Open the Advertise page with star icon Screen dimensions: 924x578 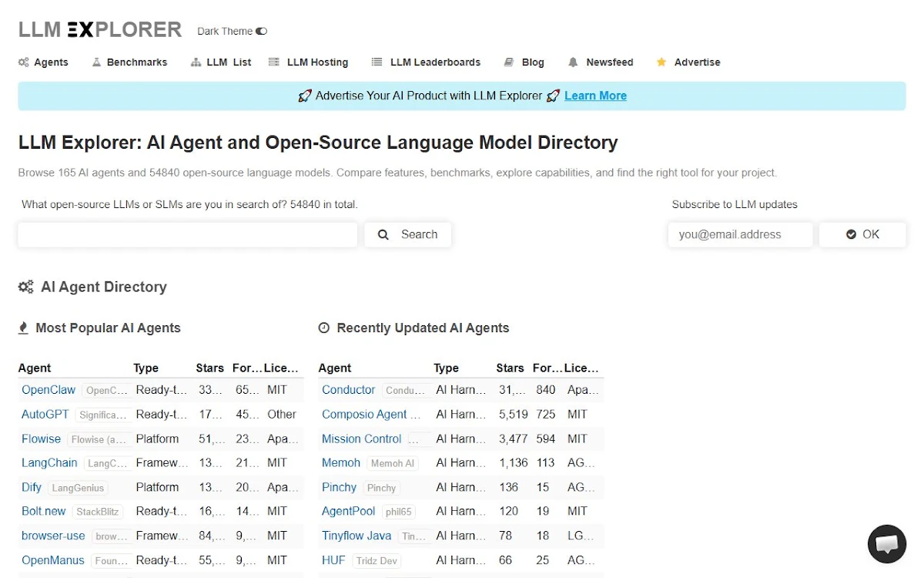688,62
